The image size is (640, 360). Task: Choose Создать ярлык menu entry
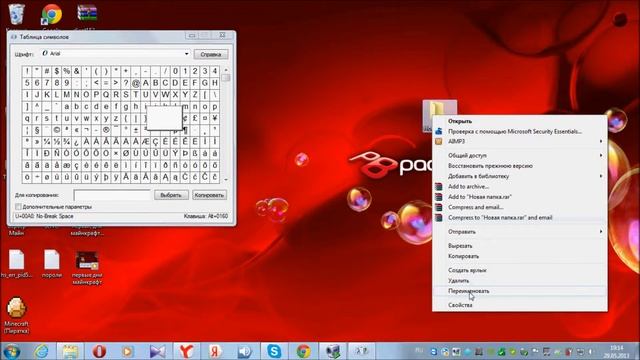520,270
